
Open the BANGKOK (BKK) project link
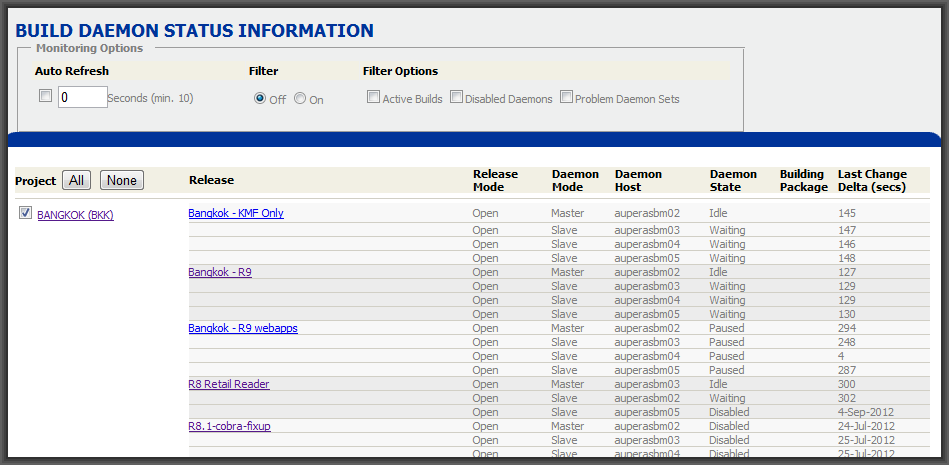75,215
